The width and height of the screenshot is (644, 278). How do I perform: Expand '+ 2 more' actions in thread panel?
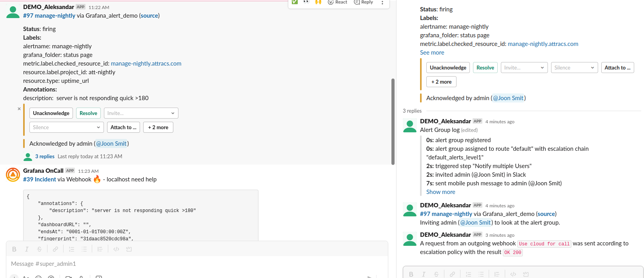(x=441, y=82)
